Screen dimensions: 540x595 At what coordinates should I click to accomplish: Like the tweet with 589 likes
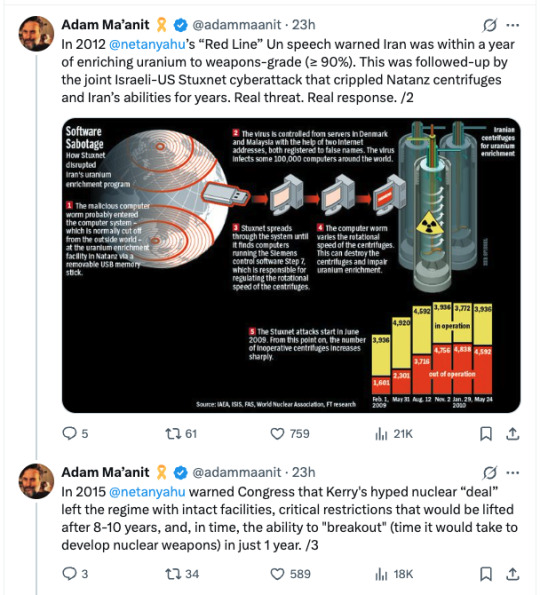[x=290, y=573]
